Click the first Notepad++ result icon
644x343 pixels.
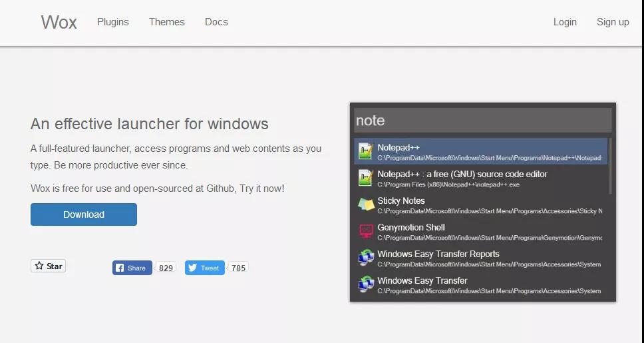pos(365,151)
